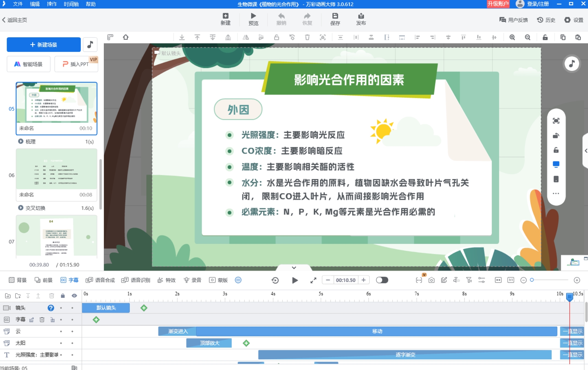Open the 时间轴 menu

click(x=71, y=4)
